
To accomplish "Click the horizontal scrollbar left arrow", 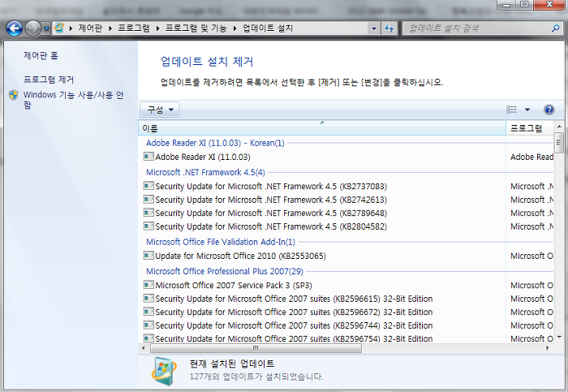I will point(144,348).
